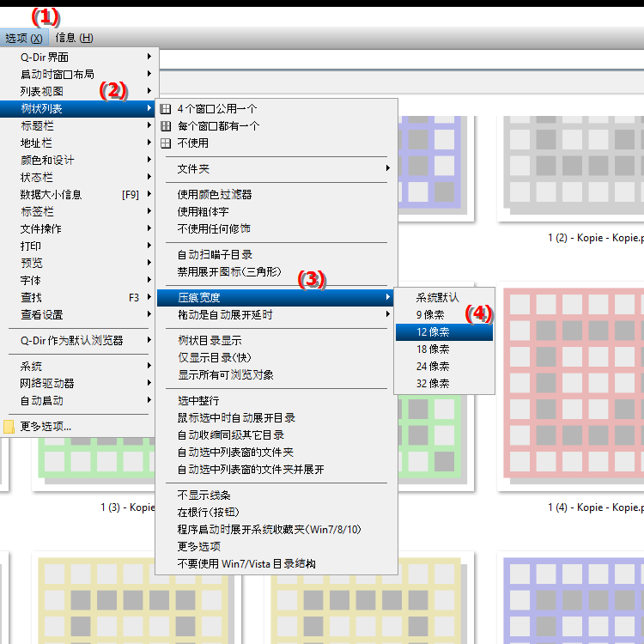Open the 字体 submenu
The width and height of the screenshot is (644, 644).
pyautogui.click(x=77, y=281)
